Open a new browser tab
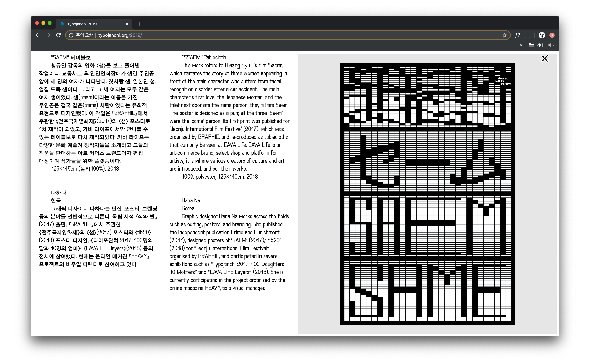Screen dimensions: 590x364 click(139, 24)
